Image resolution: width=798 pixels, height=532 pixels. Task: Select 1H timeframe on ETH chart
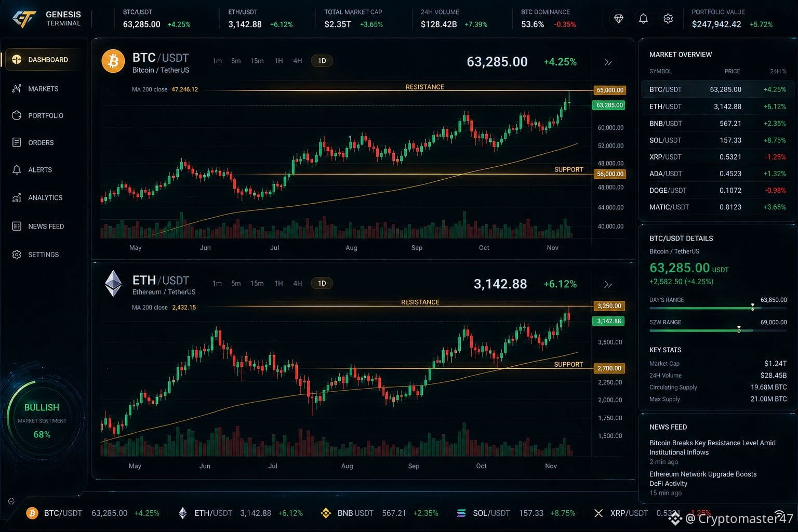pos(278,283)
